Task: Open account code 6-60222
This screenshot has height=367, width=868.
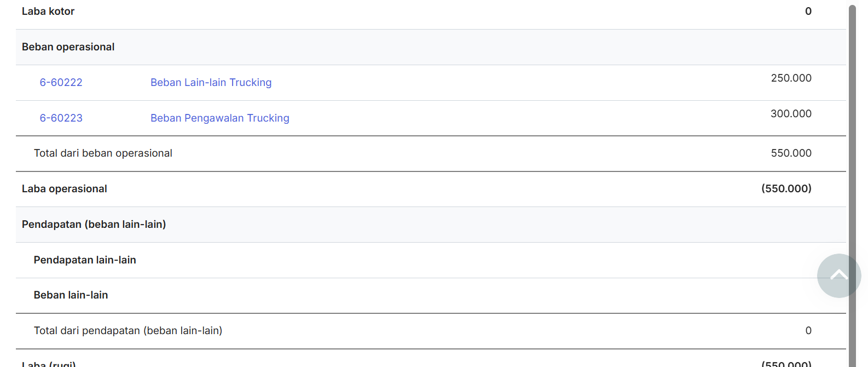Action: (x=61, y=83)
